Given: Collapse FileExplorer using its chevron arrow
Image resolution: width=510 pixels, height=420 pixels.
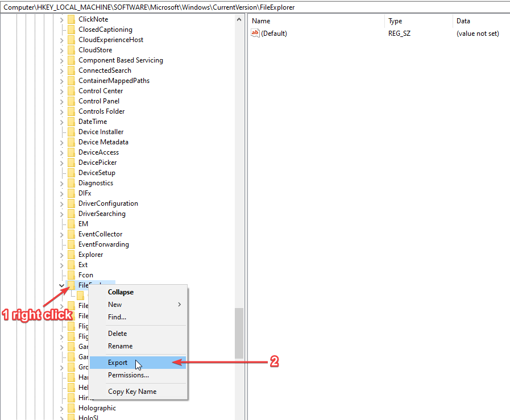Looking at the screenshot, I should (61, 285).
